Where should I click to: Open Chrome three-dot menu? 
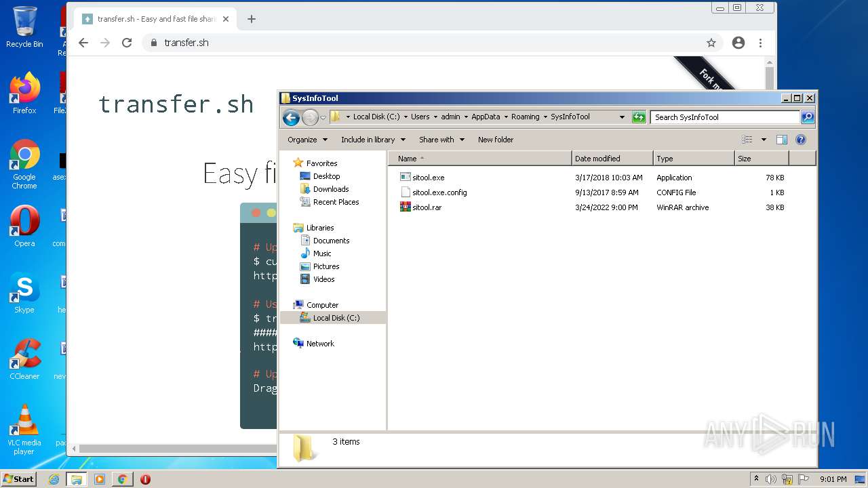760,43
